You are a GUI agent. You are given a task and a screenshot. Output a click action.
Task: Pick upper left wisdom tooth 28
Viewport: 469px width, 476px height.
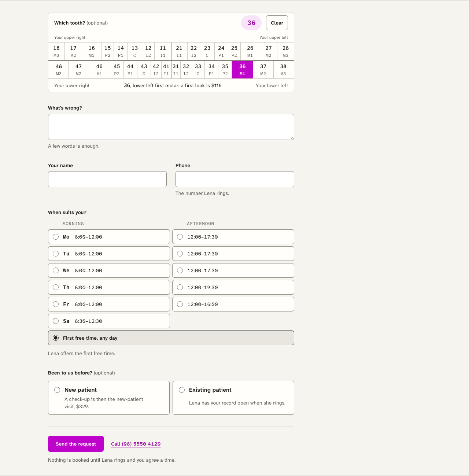pos(286,51)
